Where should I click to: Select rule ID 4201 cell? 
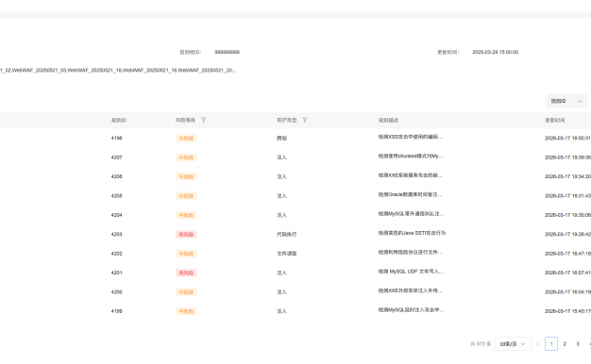point(116,273)
